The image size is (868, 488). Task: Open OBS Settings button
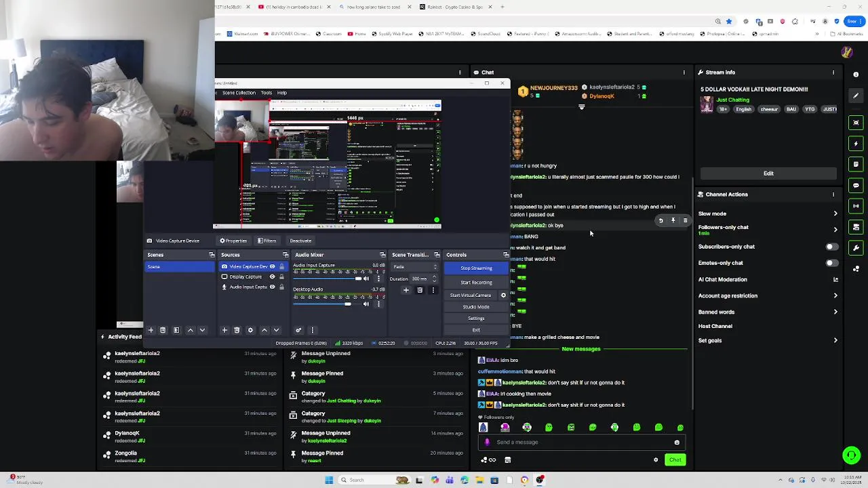(x=476, y=319)
